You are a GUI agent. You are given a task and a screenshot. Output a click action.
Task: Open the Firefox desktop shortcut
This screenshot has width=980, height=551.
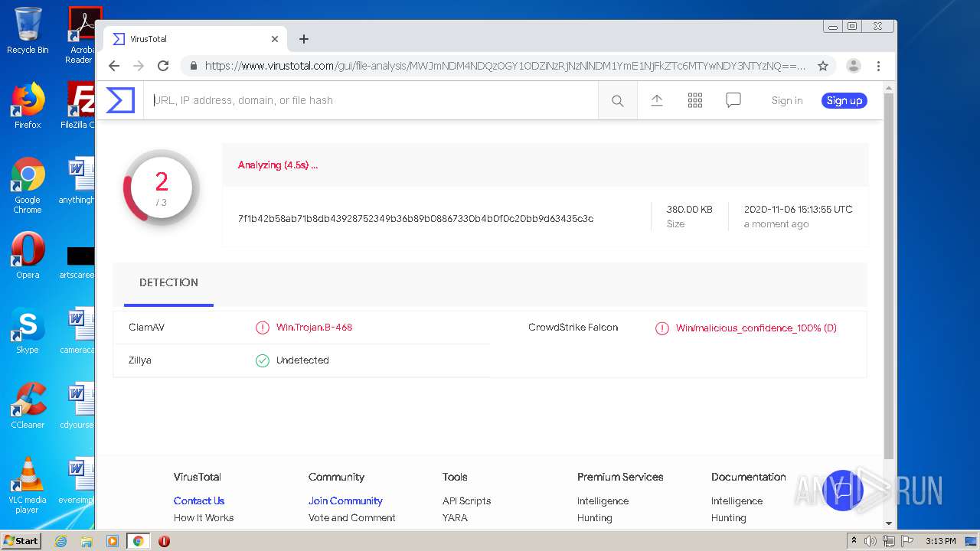coord(28,106)
